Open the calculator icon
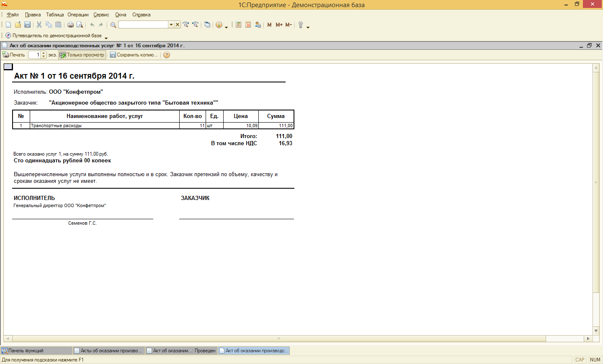Screen dimensions: 603x364 click(239, 25)
